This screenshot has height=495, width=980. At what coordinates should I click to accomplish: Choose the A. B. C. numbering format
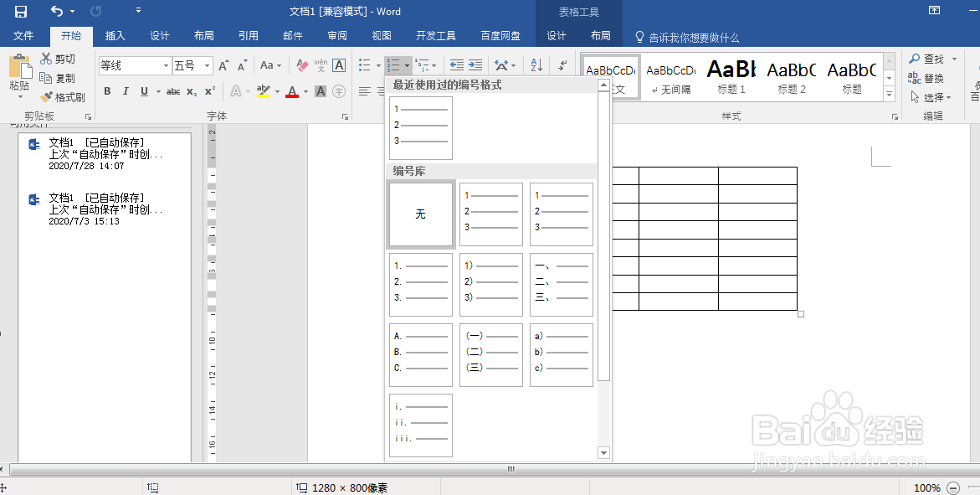[x=420, y=354]
